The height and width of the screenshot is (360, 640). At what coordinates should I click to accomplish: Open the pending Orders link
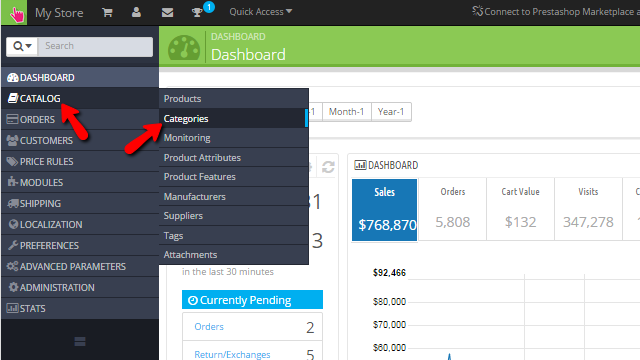209,327
